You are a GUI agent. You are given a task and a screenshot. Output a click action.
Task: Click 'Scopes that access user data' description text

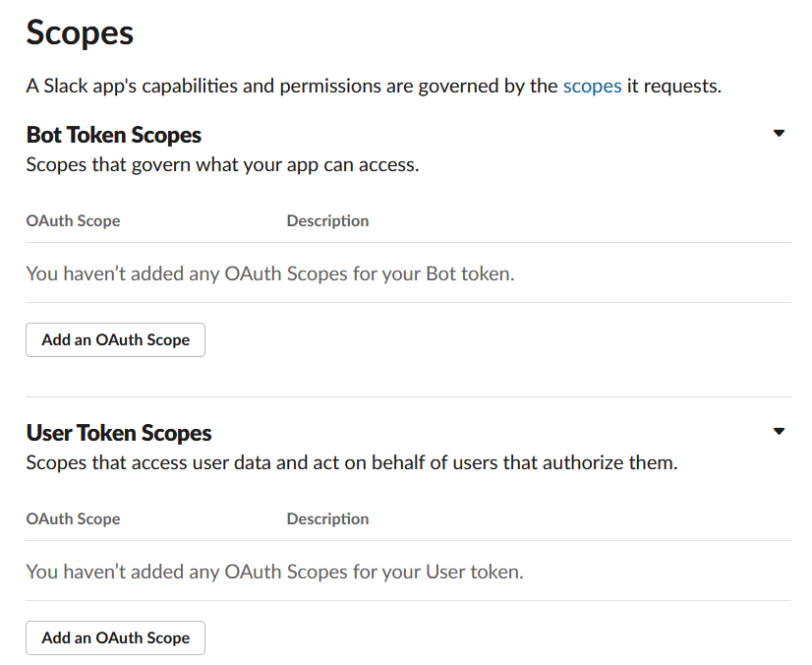(x=351, y=462)
